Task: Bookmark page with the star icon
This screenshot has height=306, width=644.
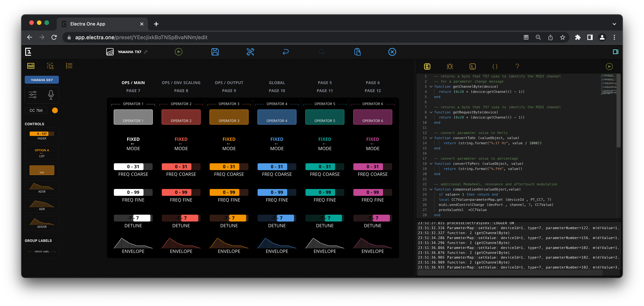Action: 562,37
